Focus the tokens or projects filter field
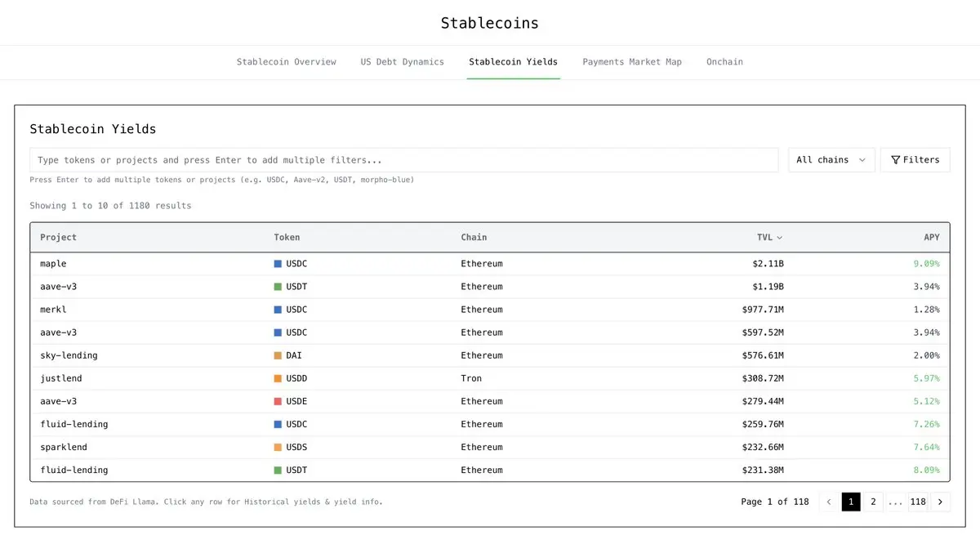 pos(404,160)
